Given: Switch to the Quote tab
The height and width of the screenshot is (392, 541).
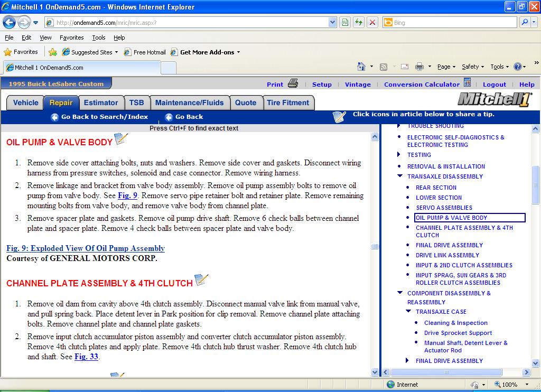Looking at the screenshot, I should tap(246, 102).
